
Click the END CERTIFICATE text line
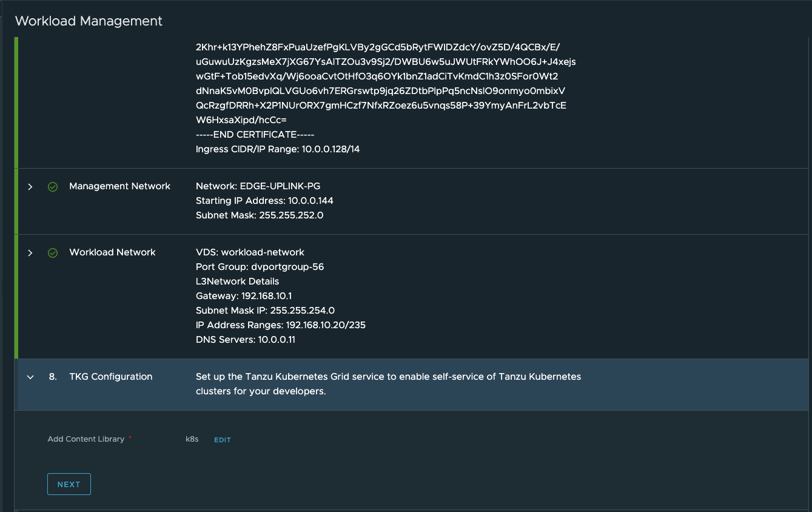(x=255, y=135)
